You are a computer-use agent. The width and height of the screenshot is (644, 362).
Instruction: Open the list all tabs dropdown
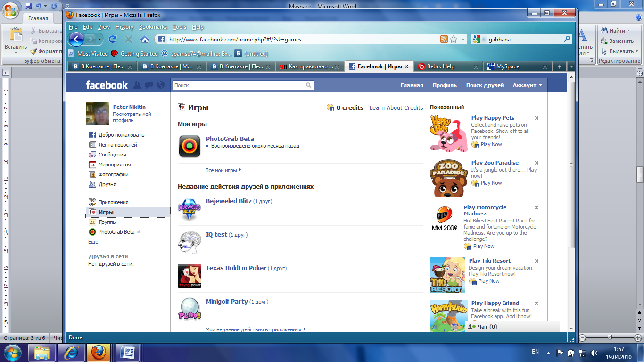click(x=571, y=66)
